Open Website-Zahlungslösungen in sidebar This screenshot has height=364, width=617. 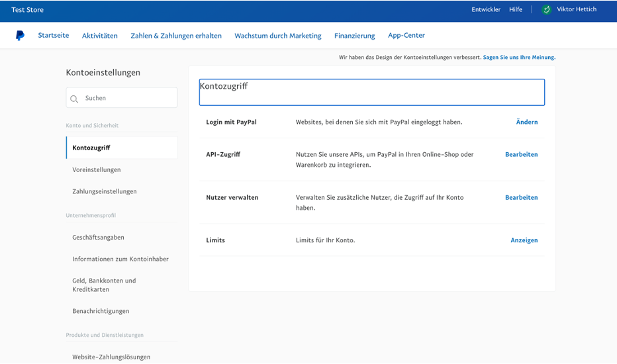111,357
